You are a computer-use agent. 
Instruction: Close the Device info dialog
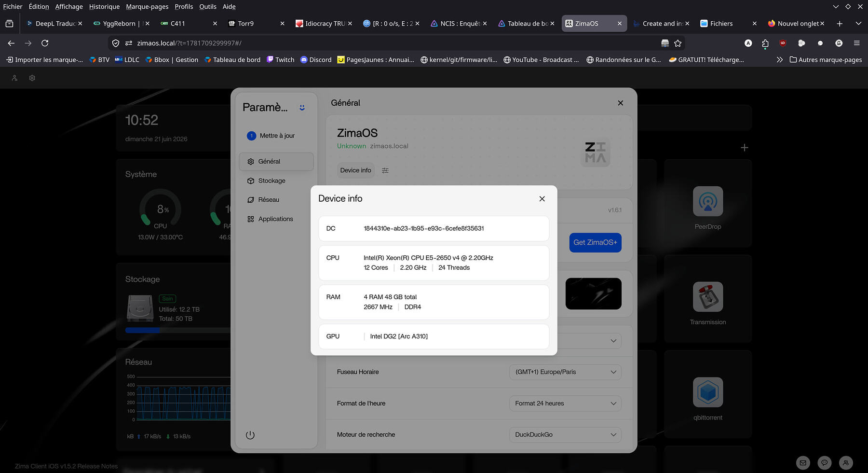pos(542,199)
